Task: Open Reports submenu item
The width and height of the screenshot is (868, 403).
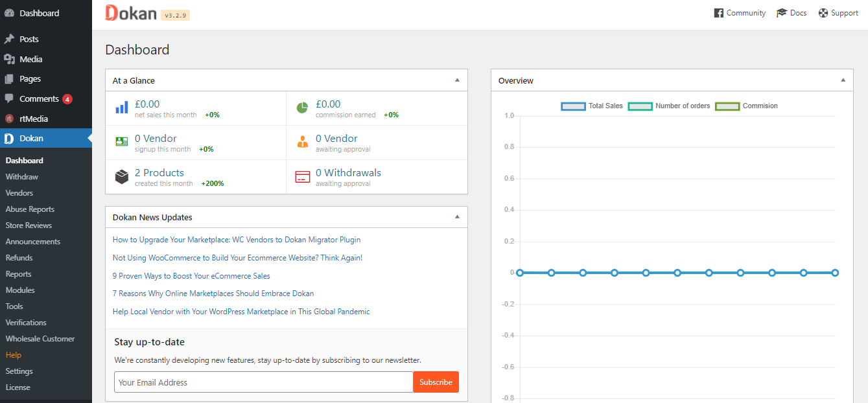Action: (18, 274)
